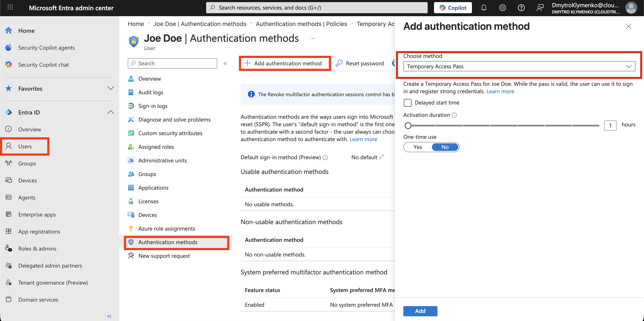Click the Home breadcrumb link

point(136,24)
